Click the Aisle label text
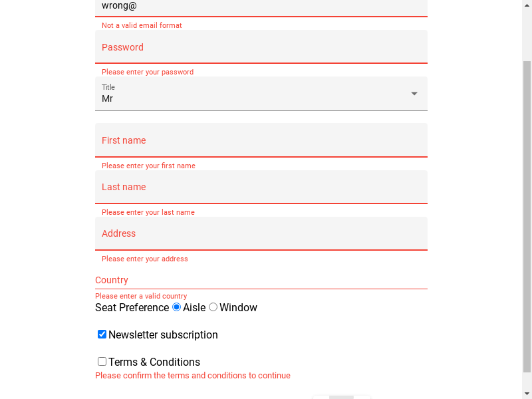This screenshot has width=532, height=399. [x=194, y=307]
